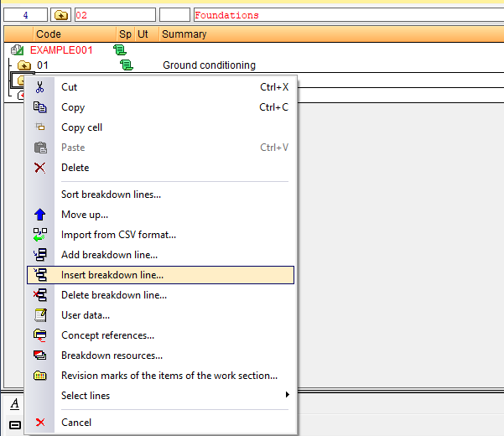Choose Cancel to close the menu

click(x=161, y=423)
